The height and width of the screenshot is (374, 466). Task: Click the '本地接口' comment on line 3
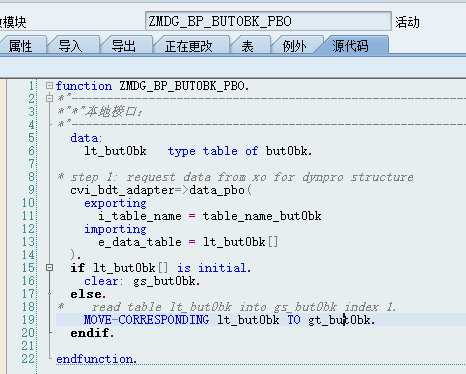click(114, 112)
